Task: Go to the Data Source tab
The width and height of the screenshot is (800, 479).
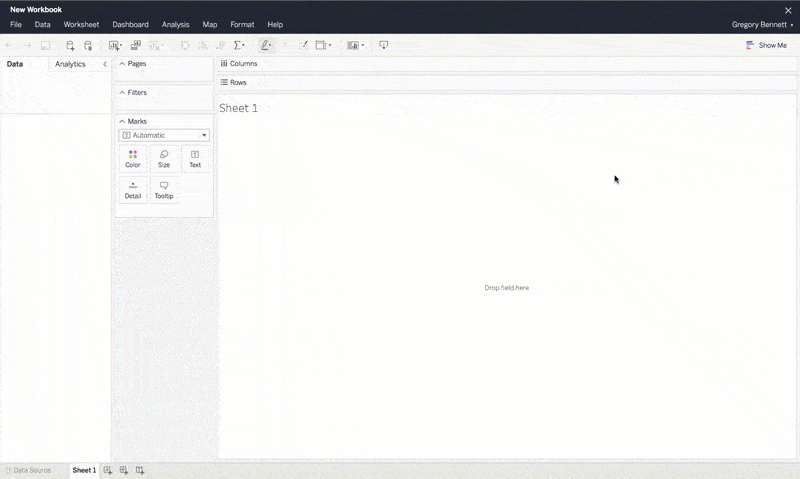Action: pyautogui.click(x=29, y=470)
